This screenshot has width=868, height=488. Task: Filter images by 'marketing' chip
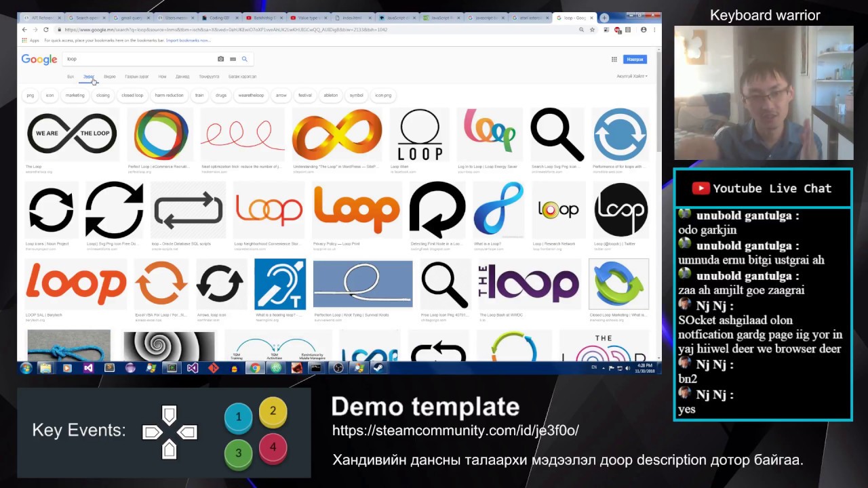coord(75,96)
